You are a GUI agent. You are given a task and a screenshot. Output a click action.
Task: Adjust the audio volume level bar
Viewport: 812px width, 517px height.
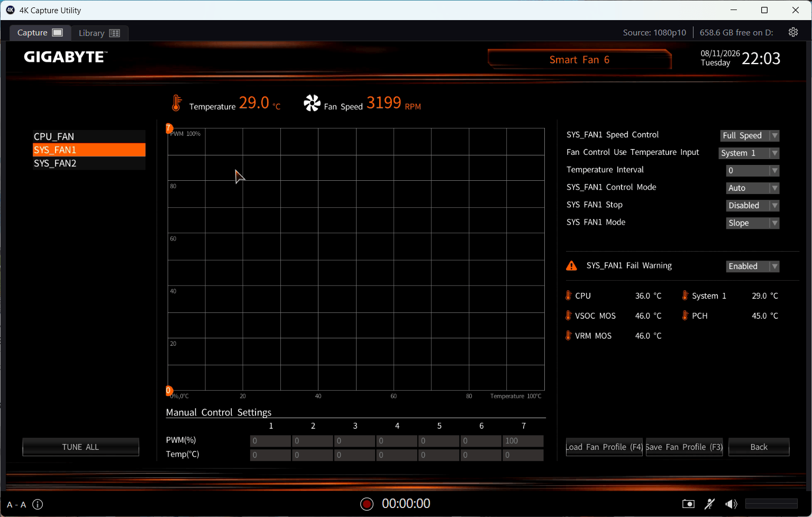(771, 504)
